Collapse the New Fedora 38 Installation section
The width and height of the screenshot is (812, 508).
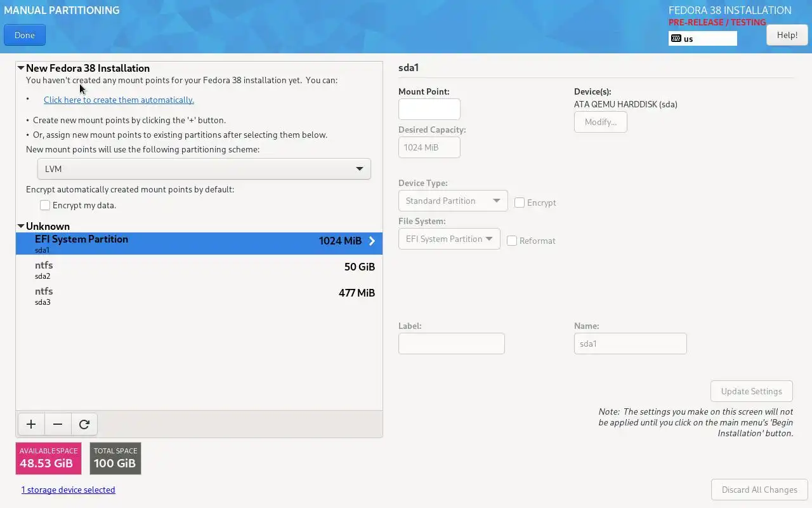[x=21, y=68]
